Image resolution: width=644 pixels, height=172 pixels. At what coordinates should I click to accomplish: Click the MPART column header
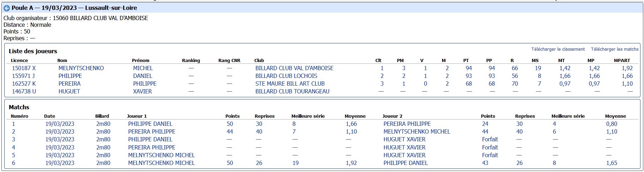tap(622, 61)
